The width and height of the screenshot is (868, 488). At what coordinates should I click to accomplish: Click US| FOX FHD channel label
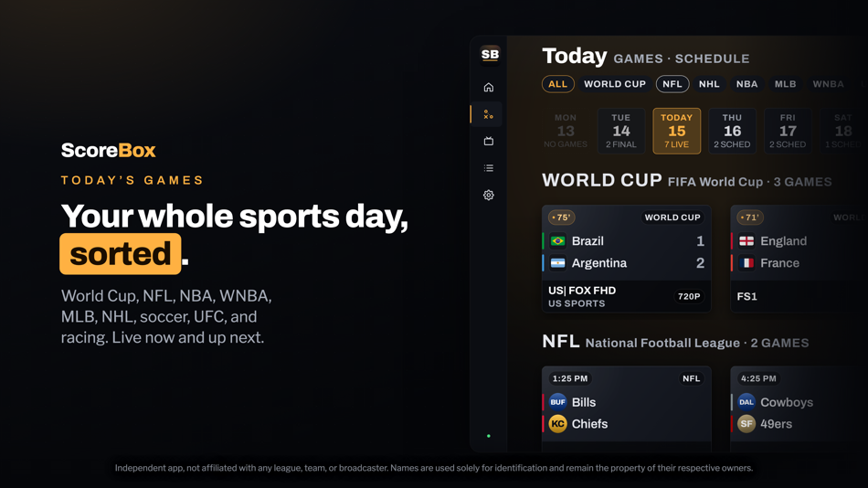tap(582, 291)
